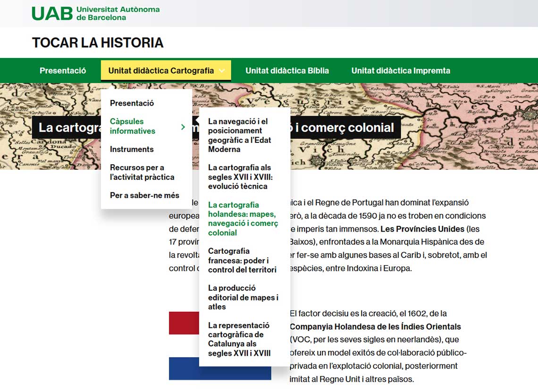The height and width of the screenshot is (392, 538).
Task: Click the UAB university logo
Action: [x=96, y=13]
